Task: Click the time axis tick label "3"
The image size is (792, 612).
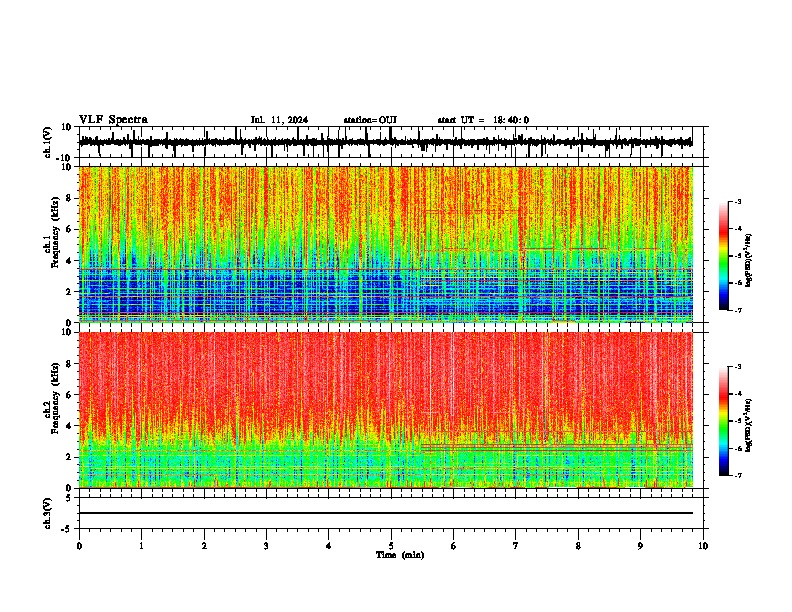Action: (266, 546)
